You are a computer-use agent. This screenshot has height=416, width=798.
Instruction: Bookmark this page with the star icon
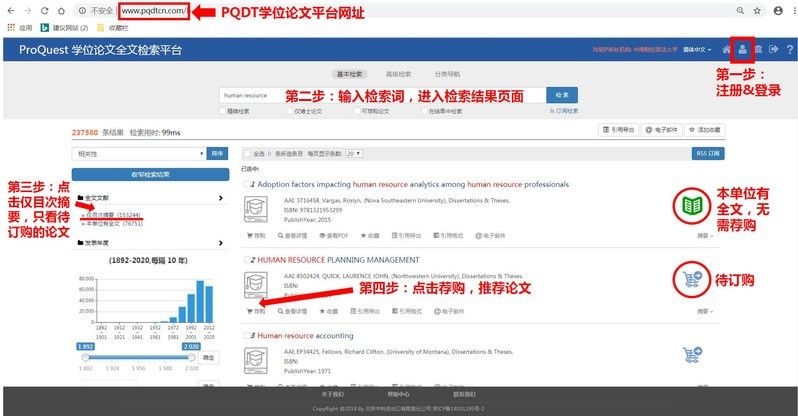[x=757, y=10]
